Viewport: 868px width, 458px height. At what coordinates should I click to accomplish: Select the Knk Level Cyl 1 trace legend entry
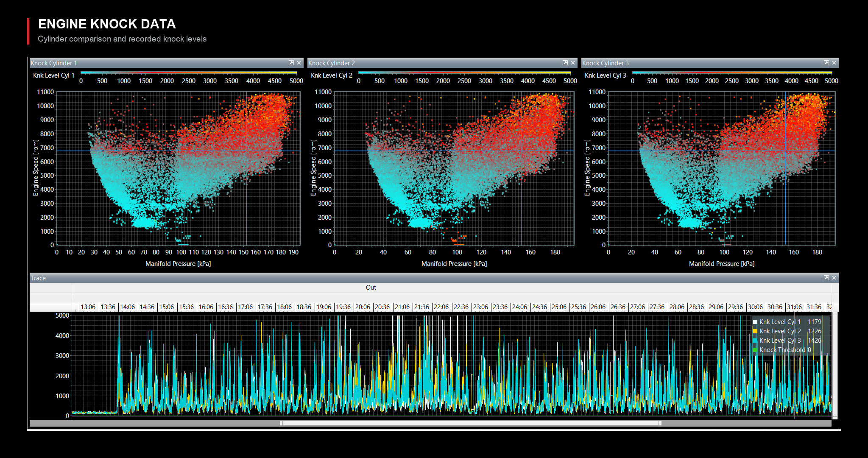pyautogui.click(x=787, y=322)
